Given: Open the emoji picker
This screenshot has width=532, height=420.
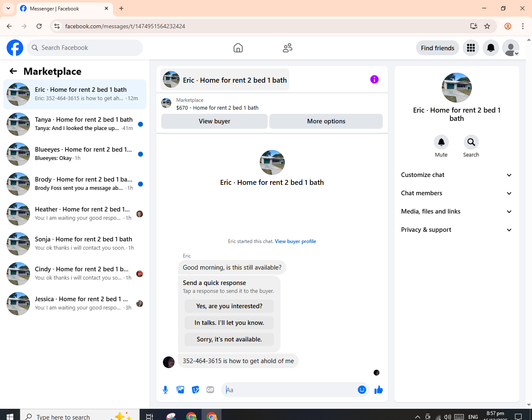Looking at the screenshot, I should [362, 390].
